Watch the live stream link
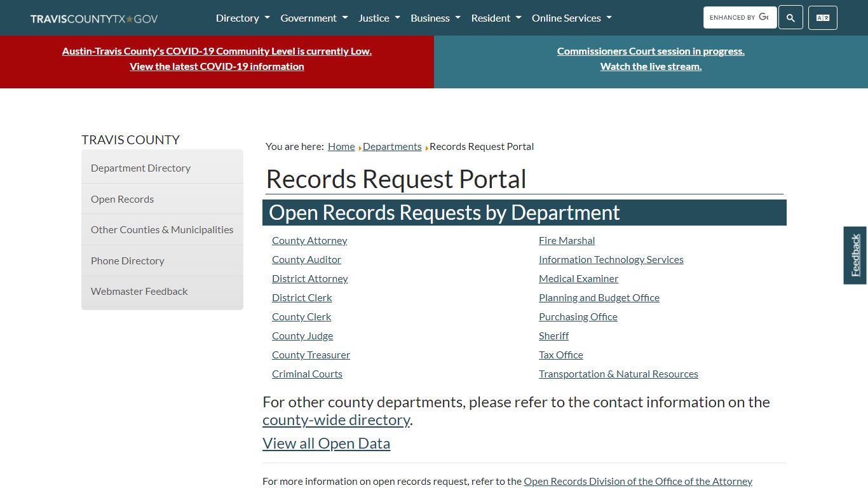This screenshot has height=488, width=868. pos(651,66)
